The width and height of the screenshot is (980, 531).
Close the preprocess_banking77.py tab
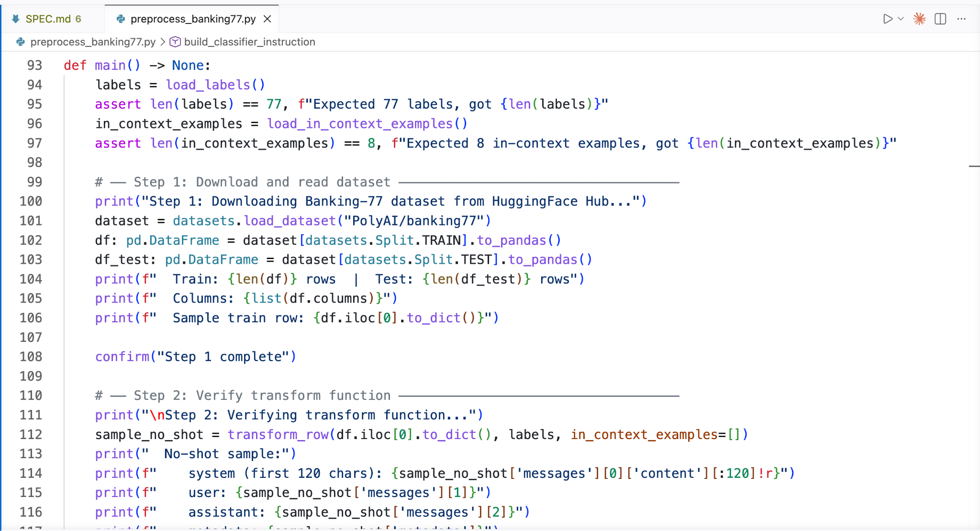click(267, 19)
